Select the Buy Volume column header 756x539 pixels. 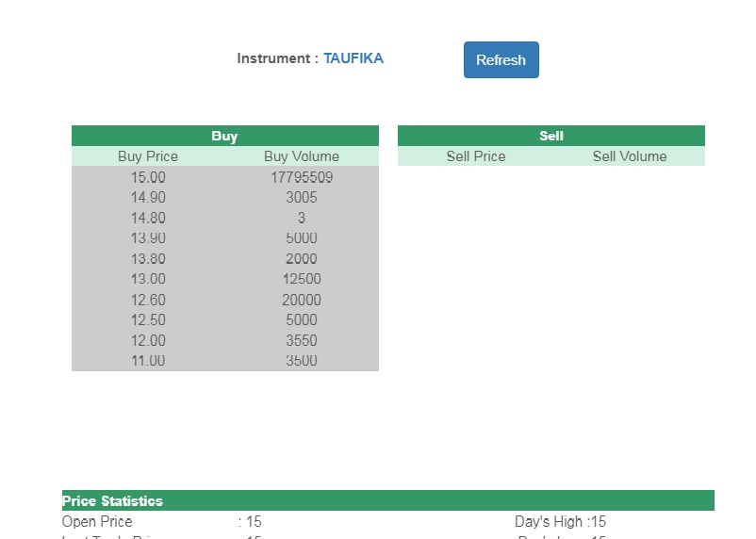[302, 156]
